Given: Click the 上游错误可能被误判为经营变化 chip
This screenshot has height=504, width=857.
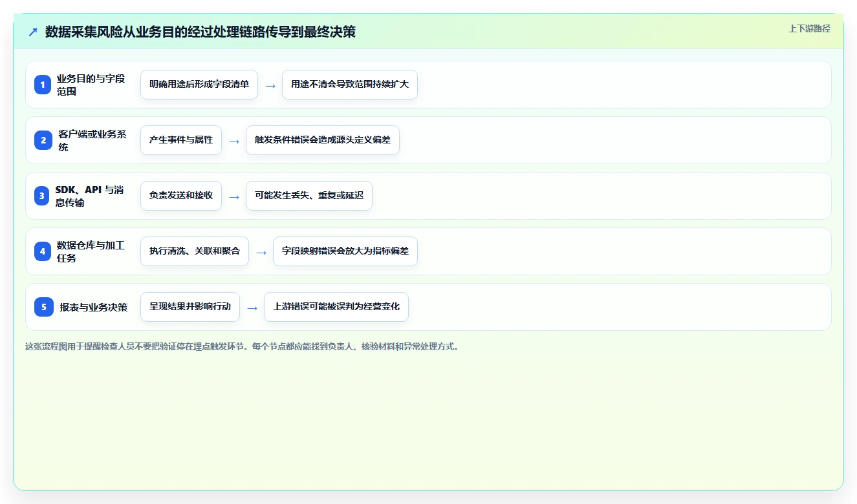Looking at the screenshot, I should [336, 307].
